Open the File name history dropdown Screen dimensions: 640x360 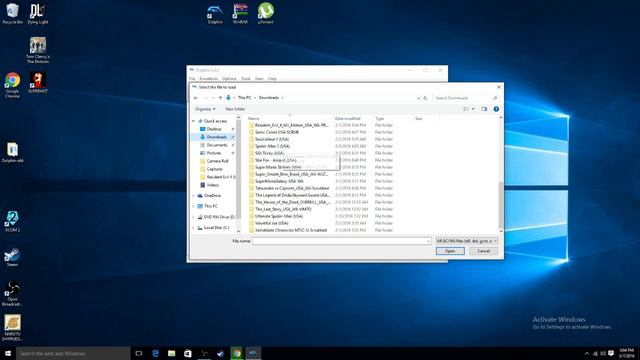pyautogui.click(x=428, y=241)
